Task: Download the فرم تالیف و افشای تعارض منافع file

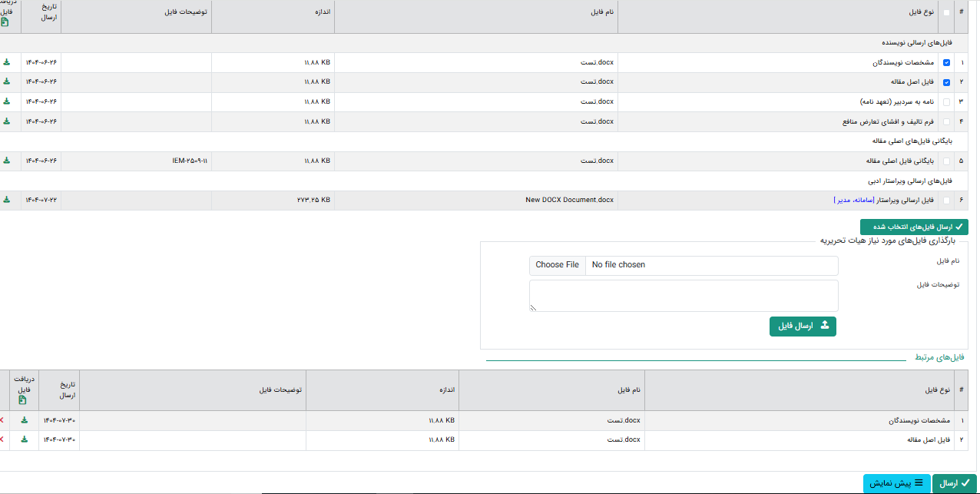Action: click(7, 121)
